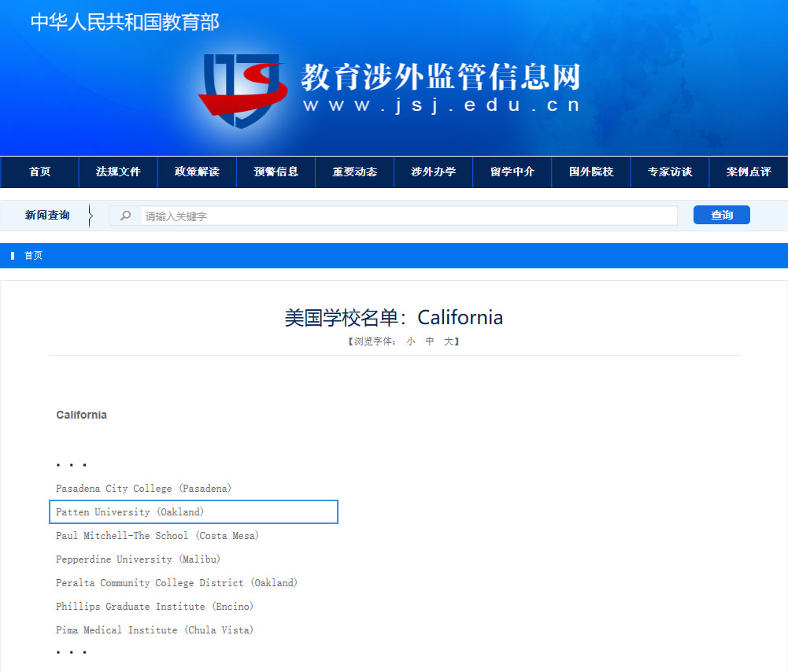Select the Patten University (Oakland) entry
Screen dimensions: 788x672
tap(130, 512)
